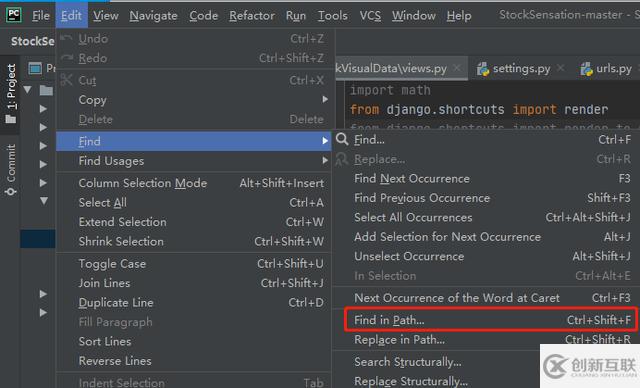Click the Find magnifier icon in submenu
This screenshot has width=640, height=388.
(342, 140)
